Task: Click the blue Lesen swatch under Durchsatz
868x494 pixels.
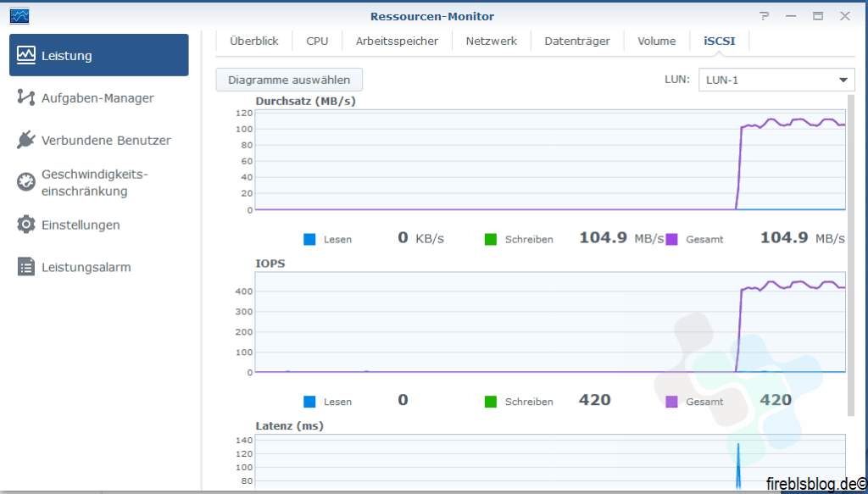Action: coord(309,239)
